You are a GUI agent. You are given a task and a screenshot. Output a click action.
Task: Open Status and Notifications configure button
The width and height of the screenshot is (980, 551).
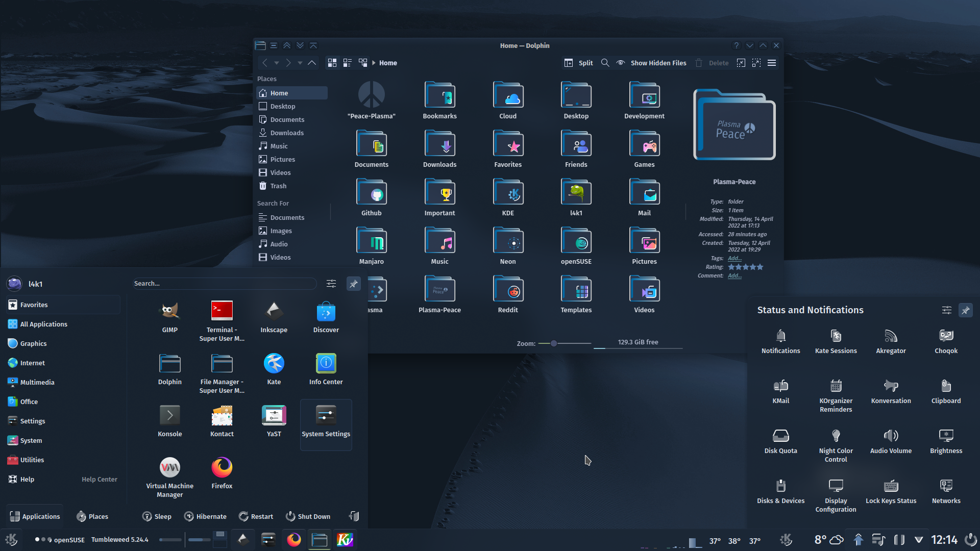coord(946,310)
